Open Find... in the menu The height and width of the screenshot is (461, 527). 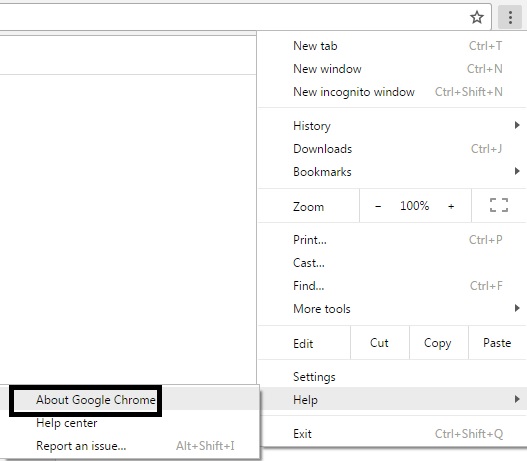[x=392, y=286]
